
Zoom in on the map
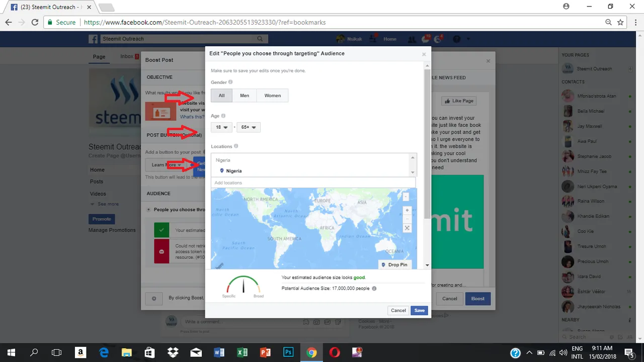(x=407, y=210)
